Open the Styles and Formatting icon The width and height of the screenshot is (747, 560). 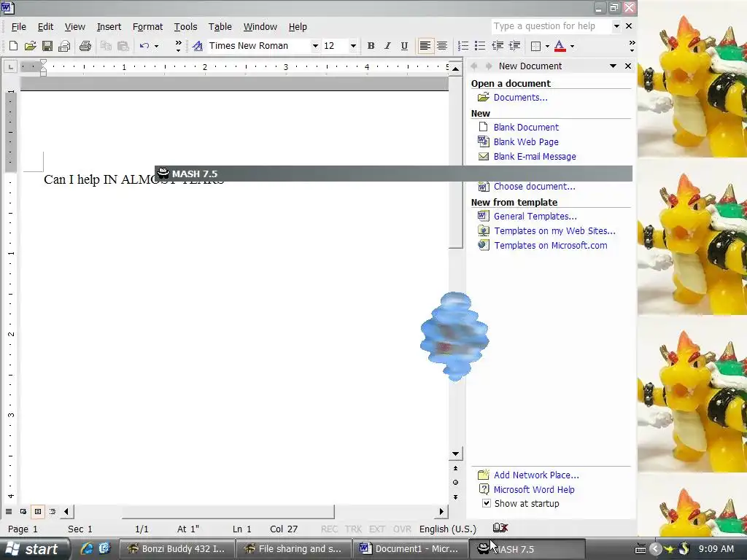(198, 46)
